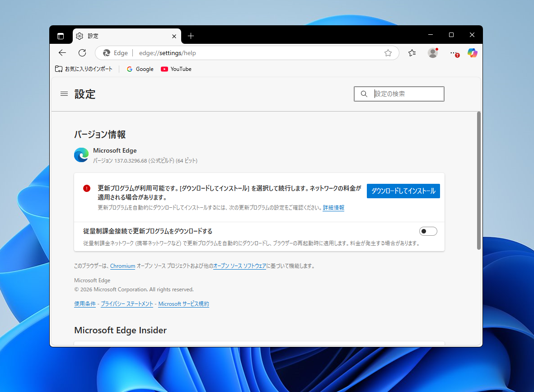Click the address bar URL edge://settings/help
The width and height of the screenshot is (534, 392).
click(167, 53)
